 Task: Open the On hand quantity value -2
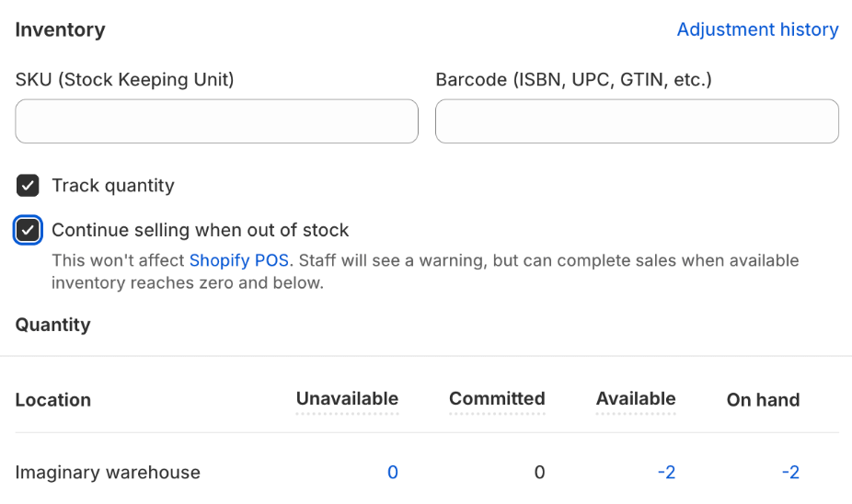pyautogui.click(x=789, y=473)
